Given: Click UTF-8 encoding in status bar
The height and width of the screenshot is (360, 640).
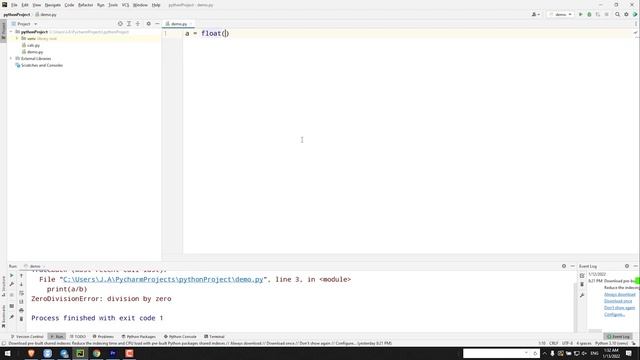Looking at the screenshot, I should pyautogui.click(x=567, y=343).
